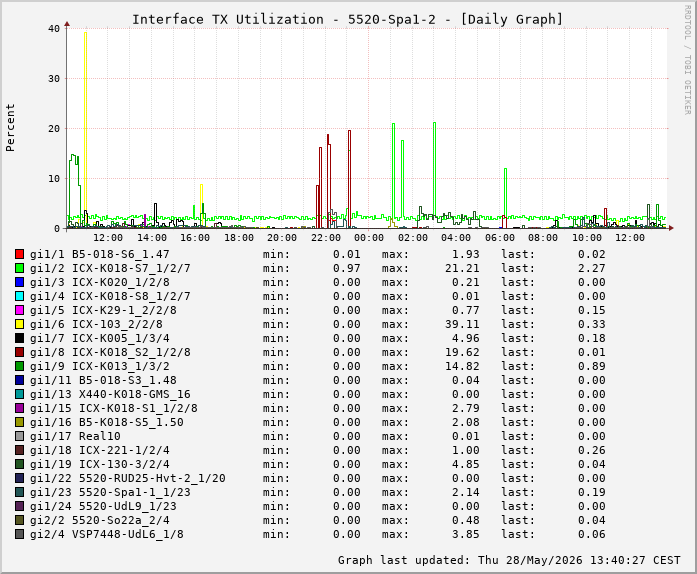Click the 00:00 x-axis time label
The width and height of the screenshot is (697, 574).
click(369, 238)
